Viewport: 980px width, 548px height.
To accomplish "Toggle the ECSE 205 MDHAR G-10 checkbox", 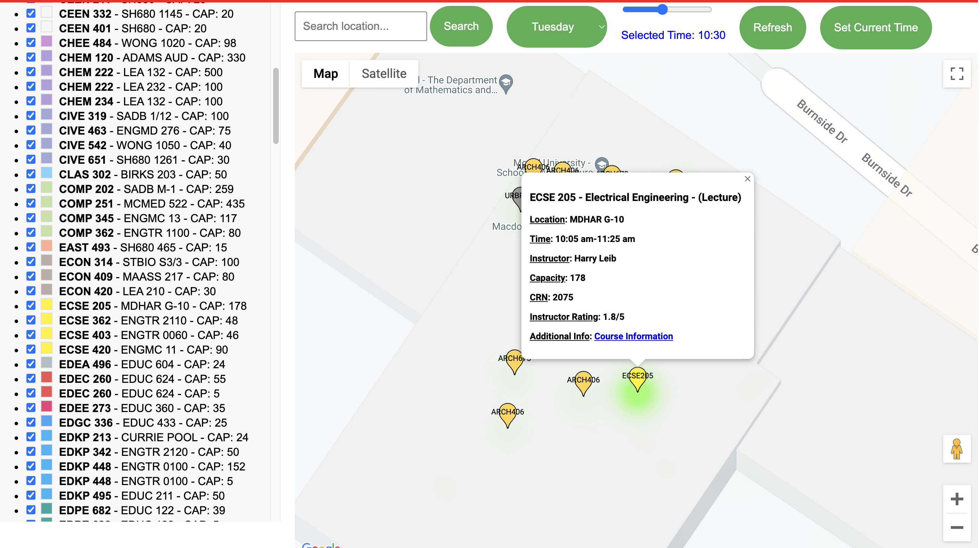I will pos(31,305).
